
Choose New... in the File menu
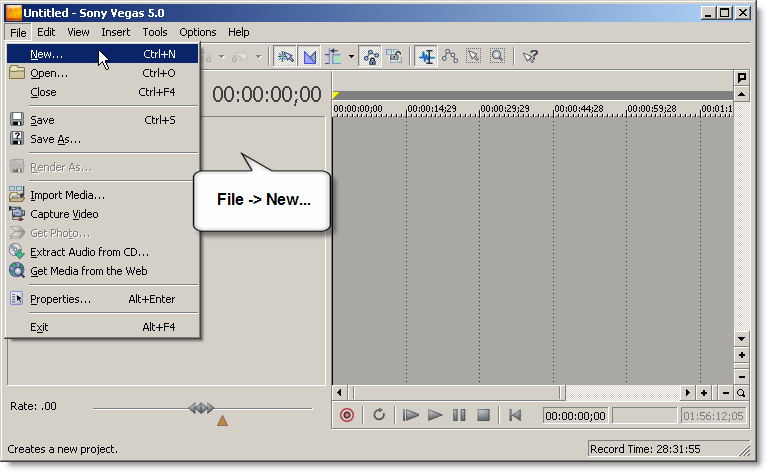click(102, 54)
